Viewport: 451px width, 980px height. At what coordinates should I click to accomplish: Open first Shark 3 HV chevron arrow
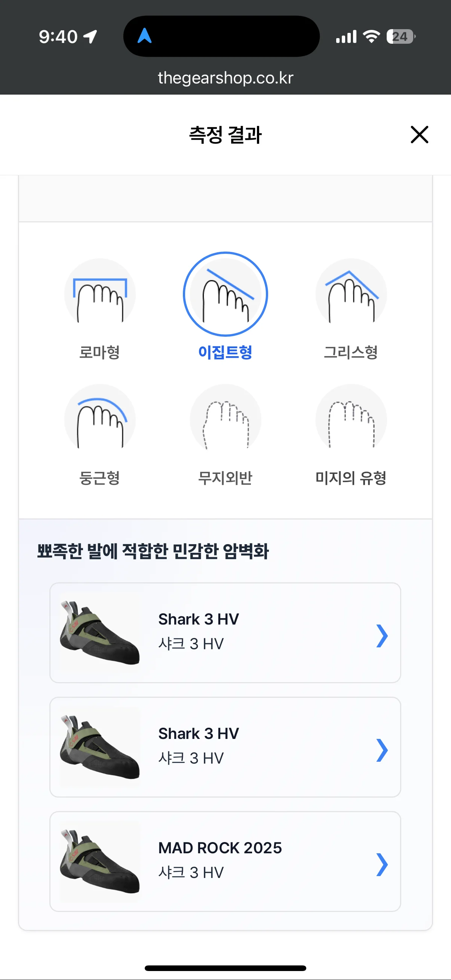tap(382, 636)
